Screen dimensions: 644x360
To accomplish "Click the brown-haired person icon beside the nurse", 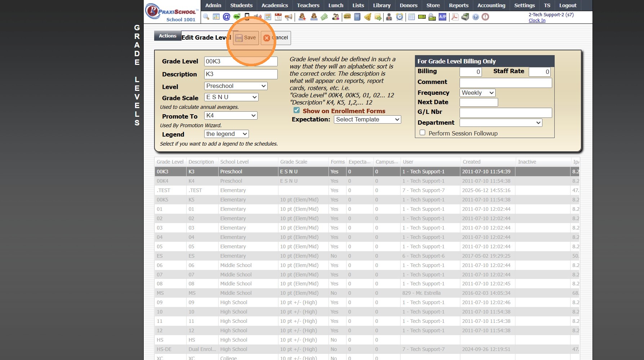I will pyautogui.click(x=314, y=17).
